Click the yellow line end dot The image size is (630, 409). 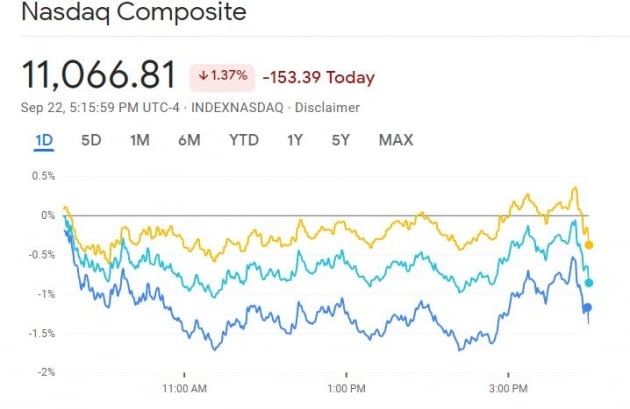[589, 245]
